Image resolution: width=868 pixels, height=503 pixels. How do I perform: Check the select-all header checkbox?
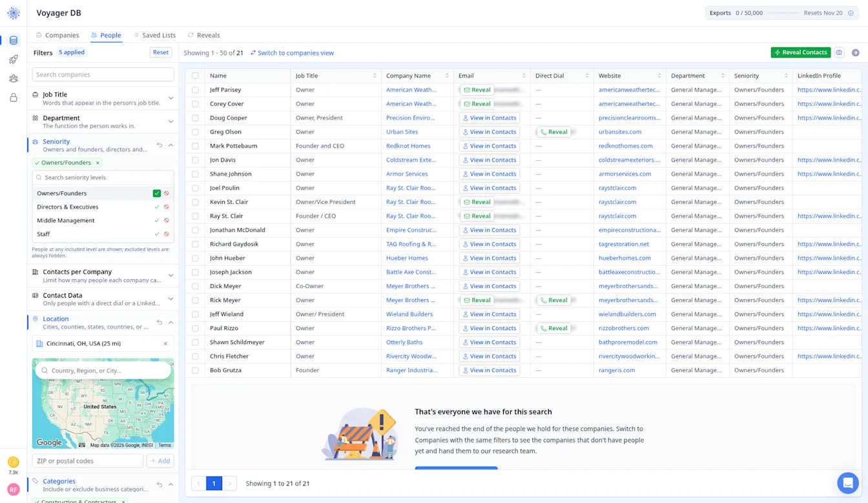[x=195, y=76]
